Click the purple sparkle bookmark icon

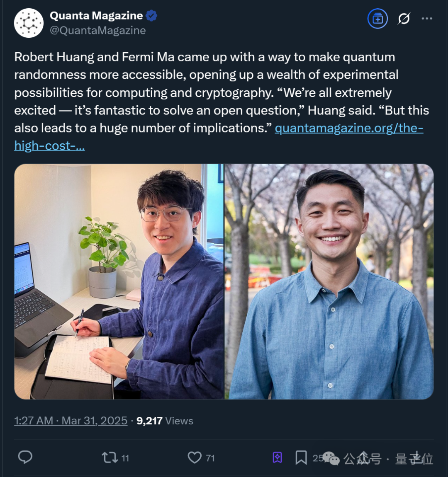click(277, 457)
